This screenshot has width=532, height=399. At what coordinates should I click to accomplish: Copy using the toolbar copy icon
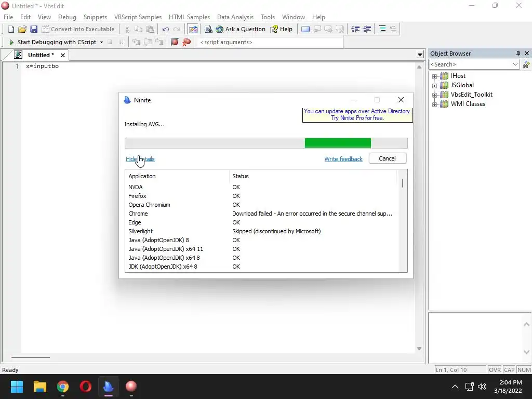(x=138, y=29)
